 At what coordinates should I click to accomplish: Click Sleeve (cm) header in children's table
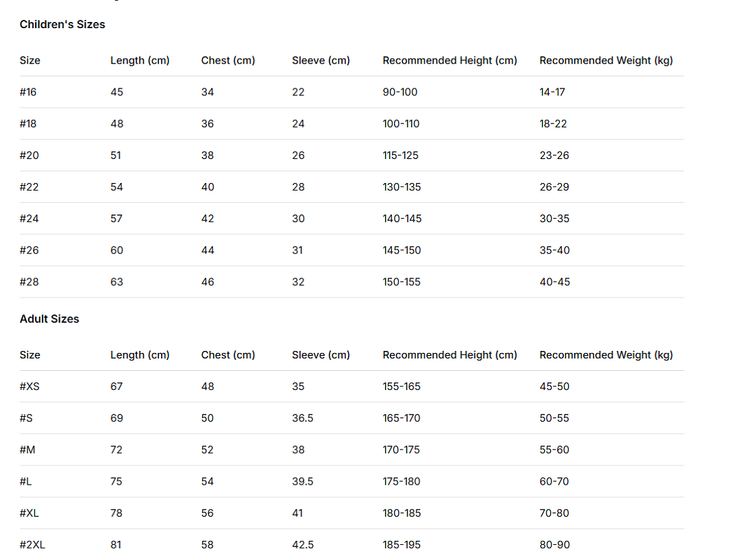click(321, 60)
